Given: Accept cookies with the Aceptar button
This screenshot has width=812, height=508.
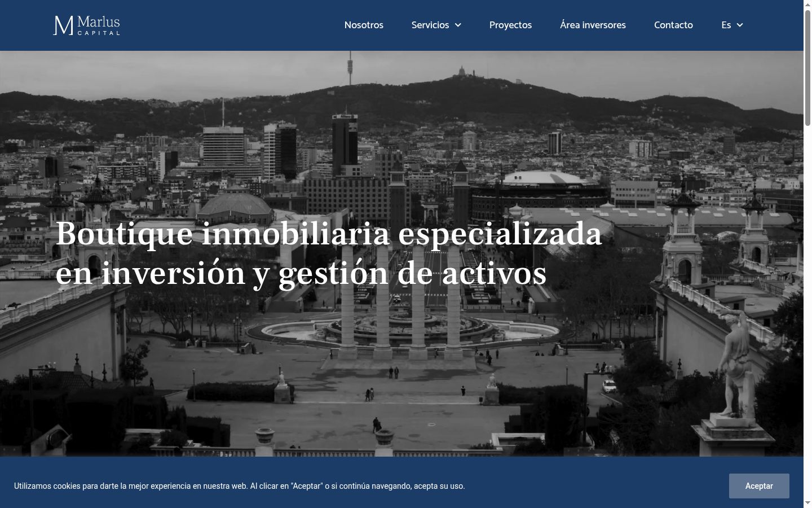Looking at the screenshot, I should (x=759, y=486).
